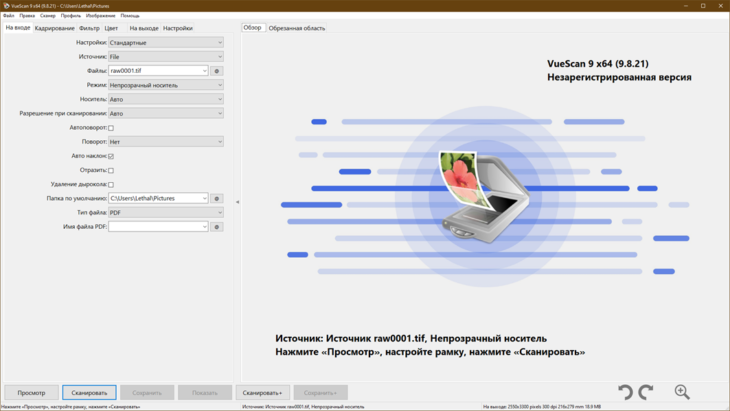Open the Тип файла dropdown showing PDF
Screen dimensions: 730x411
click(166, 213)
